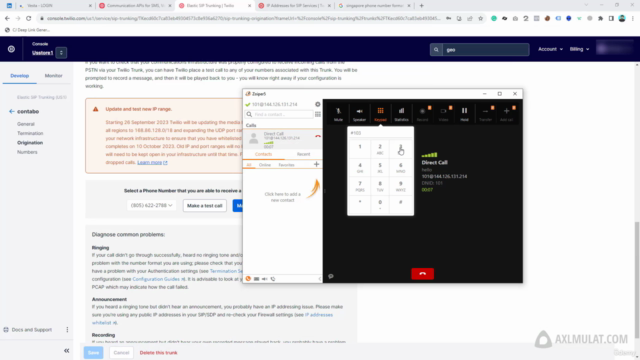
Task: Switch to Contacts tab in Zoiper
Action: pos(263,154)
